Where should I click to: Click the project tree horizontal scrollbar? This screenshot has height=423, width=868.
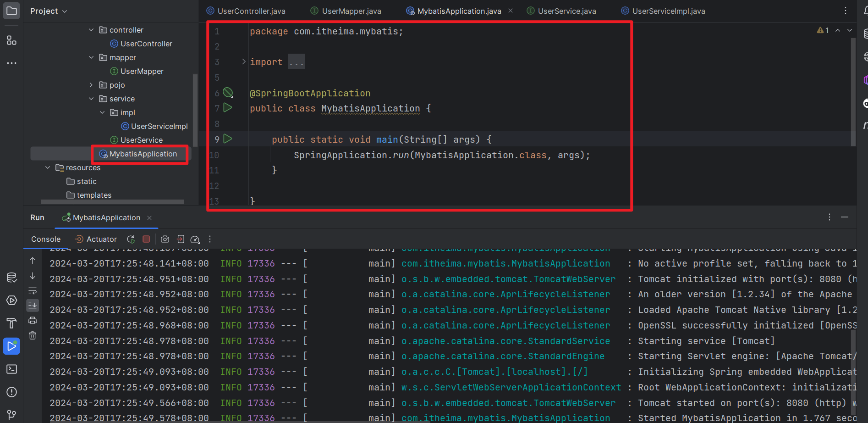[112, 202]
